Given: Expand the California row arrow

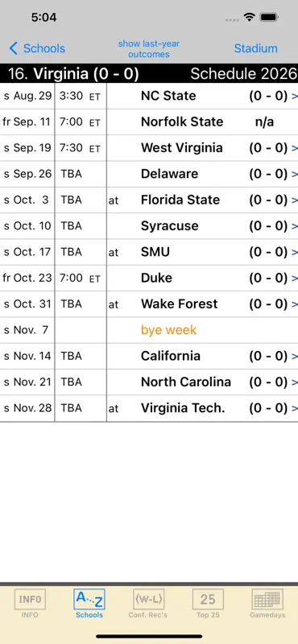Looking at the screenshot, I should click(294, 356).
